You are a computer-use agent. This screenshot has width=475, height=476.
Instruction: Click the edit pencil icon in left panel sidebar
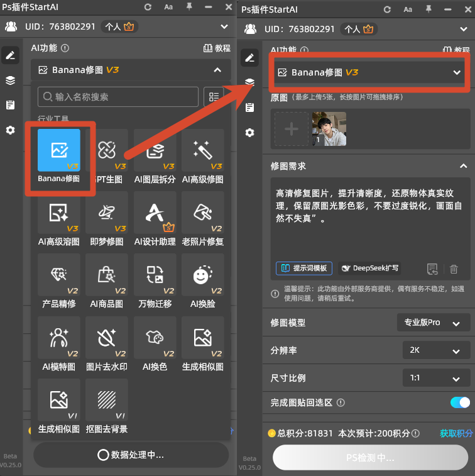tap(10, 55)
